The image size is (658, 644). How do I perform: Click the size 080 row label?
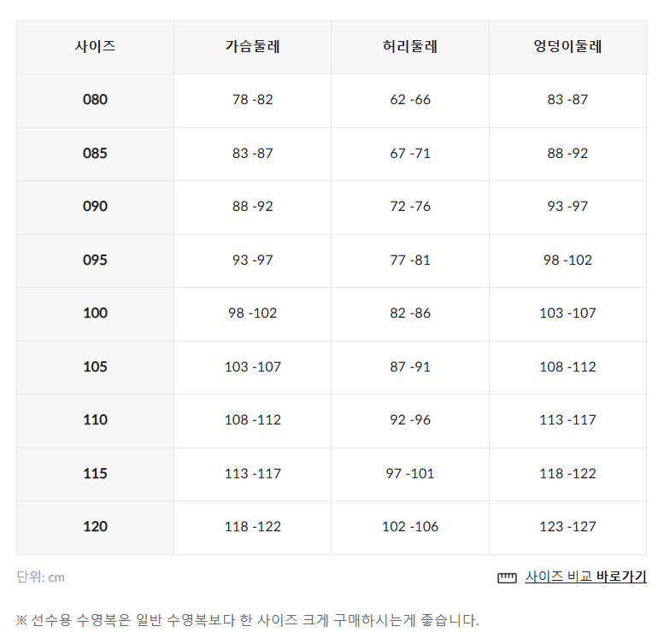(x=95, y=100)
